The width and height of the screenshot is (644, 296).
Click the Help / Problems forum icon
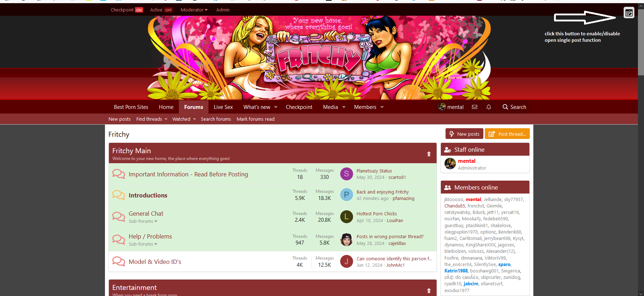click(119, 239)
